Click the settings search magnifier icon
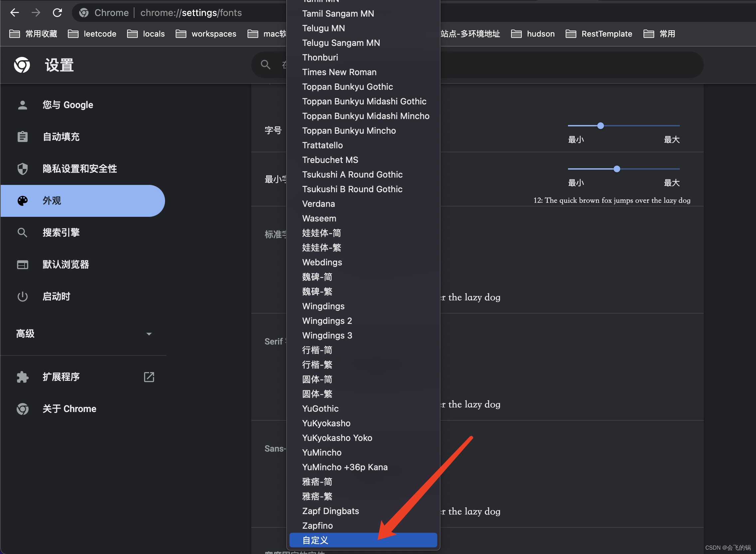 tap(266, 65)
